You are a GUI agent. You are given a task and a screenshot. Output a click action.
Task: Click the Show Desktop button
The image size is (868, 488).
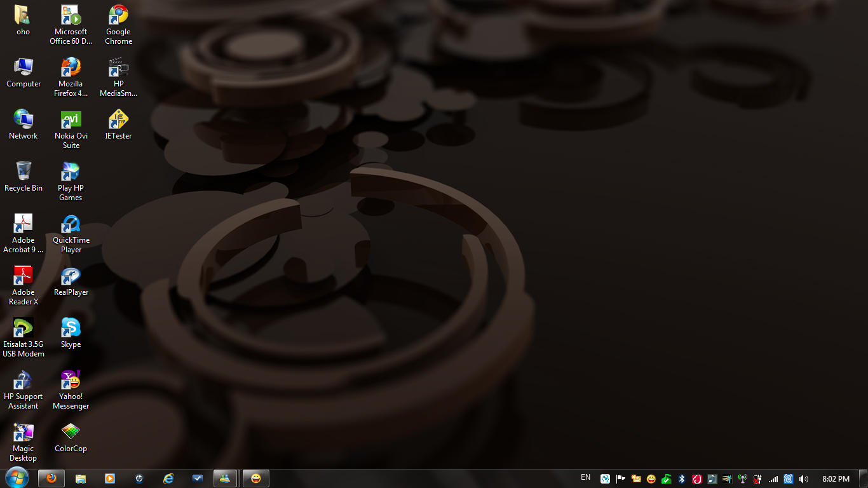click(x=863, y=478)
